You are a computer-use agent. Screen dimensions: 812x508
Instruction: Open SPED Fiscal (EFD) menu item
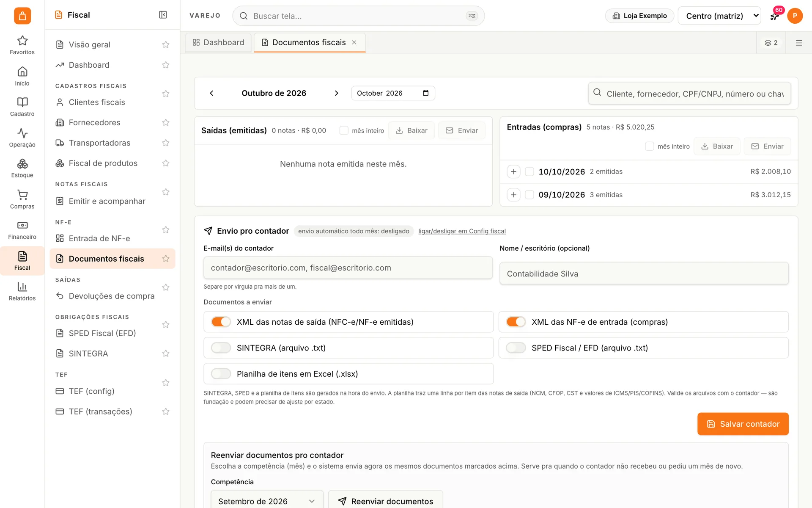pyautogui.click(x=102, y=333)
